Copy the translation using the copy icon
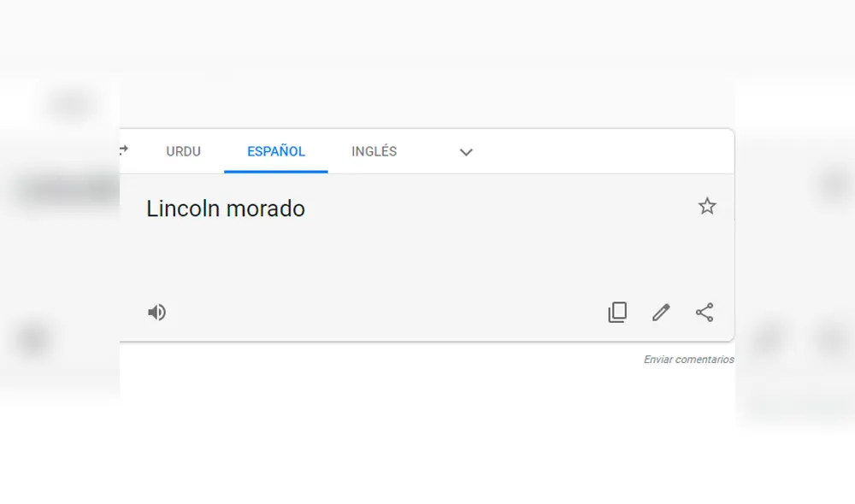855x504 pixels. [617, 313]
